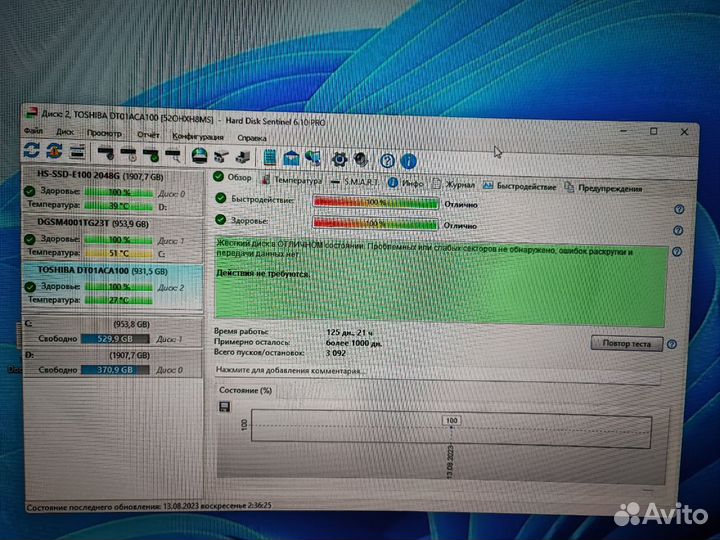Click the 529,9 GB free space bar
Image resolution: width=720 pixels, height=540 pixels.
tap(115, 339)
